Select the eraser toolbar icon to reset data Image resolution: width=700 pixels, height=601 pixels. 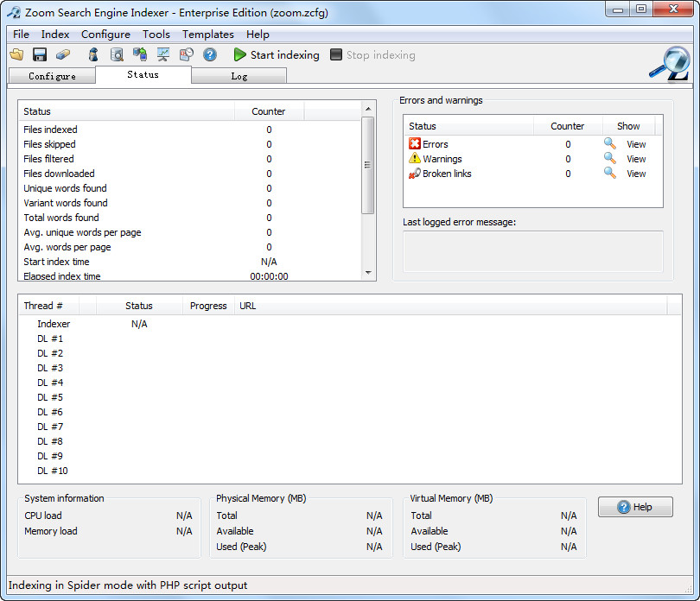point(60,54)
